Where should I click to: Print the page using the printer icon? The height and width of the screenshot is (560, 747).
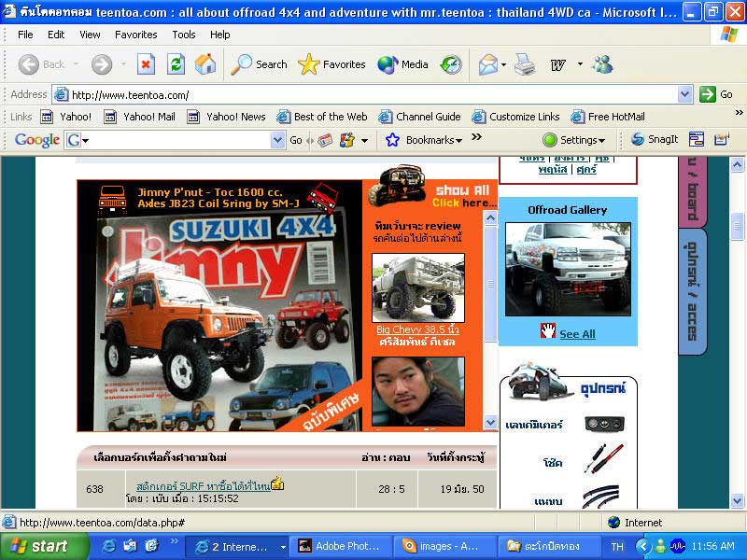tap(525, 64)
